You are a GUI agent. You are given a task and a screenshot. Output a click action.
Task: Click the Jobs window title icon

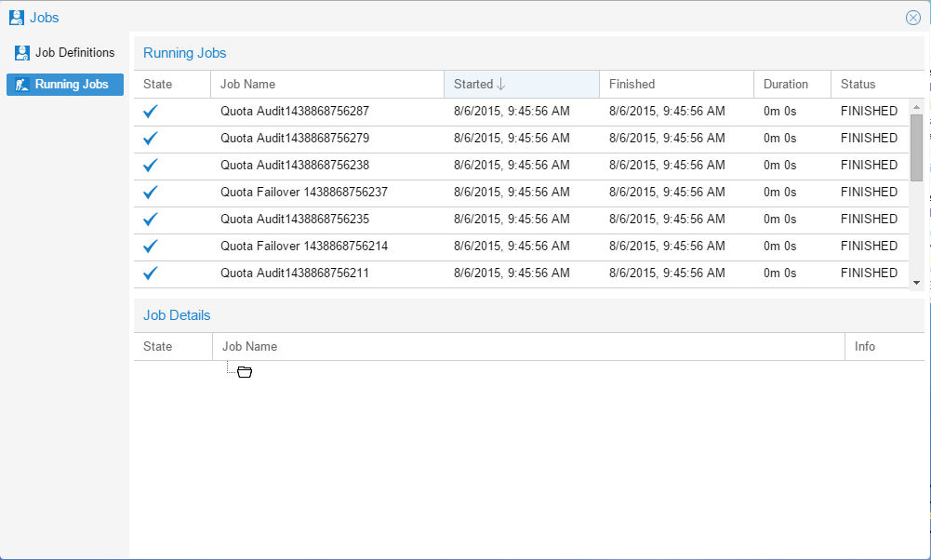17,18
